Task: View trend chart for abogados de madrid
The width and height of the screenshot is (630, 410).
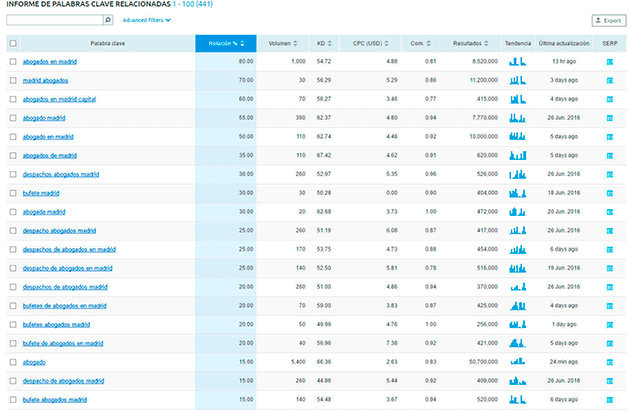Action: (x=518, y=155)
